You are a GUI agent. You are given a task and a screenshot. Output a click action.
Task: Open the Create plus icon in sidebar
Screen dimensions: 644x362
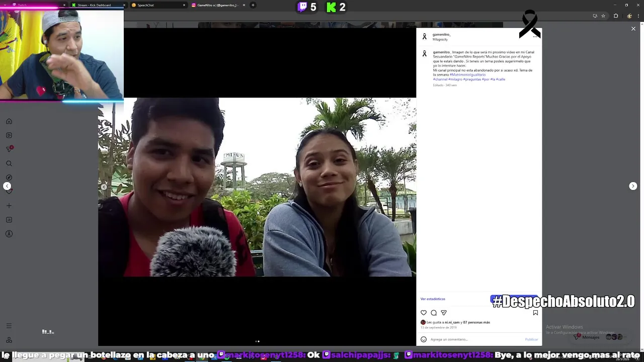(x=9, y=206)
